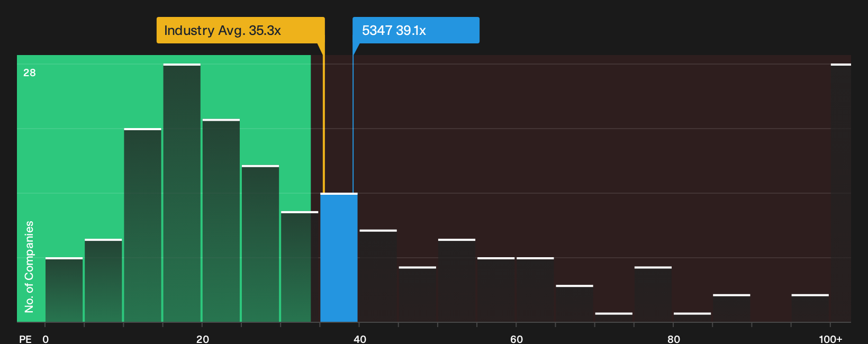Click the PE axis label
The height and width of the screenshot is (344, 868).
point(25,339)
